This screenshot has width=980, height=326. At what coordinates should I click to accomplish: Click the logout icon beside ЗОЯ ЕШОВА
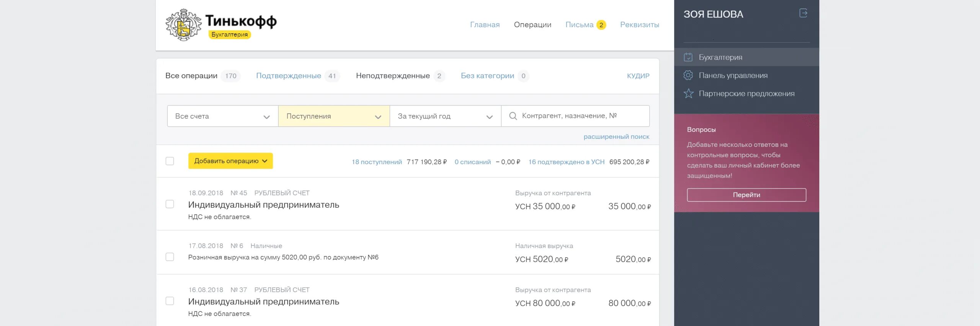coord(803,13)
